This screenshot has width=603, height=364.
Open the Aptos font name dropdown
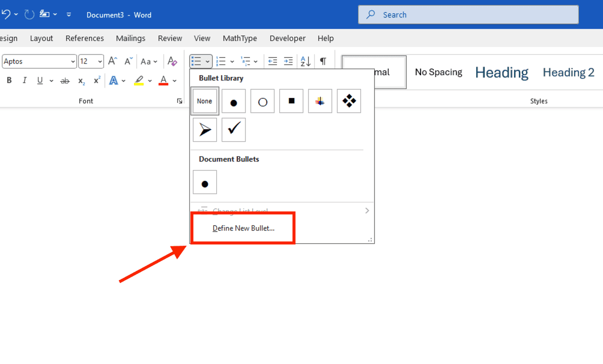coord(73,61)
